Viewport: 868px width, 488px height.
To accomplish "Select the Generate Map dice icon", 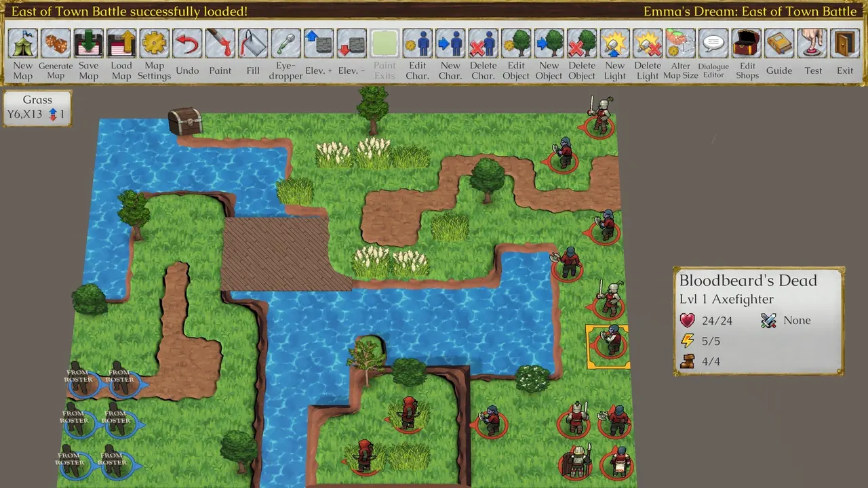I will point(56,43).
